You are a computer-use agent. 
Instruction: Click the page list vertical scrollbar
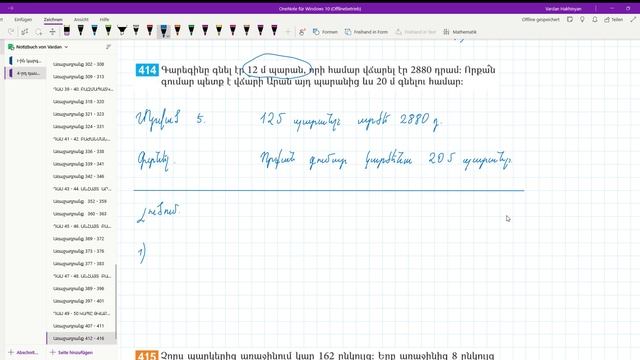(x=116, y=302)
